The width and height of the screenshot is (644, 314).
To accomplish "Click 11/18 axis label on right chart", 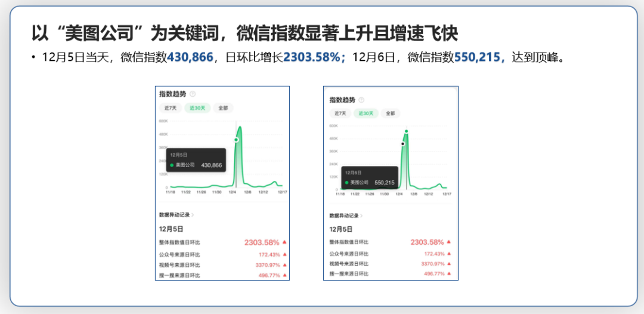I will coord(340,193).
